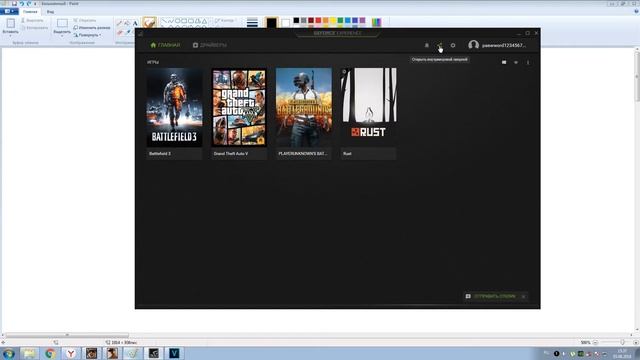Select the Rust game cover
This screenshot has height=360, width=640.
(x=369, y=107)
